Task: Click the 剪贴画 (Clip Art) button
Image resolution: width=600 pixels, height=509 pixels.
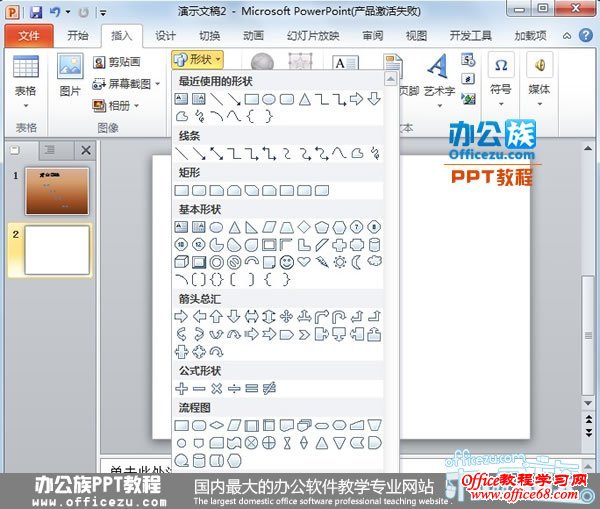Action: pos(117,62)
